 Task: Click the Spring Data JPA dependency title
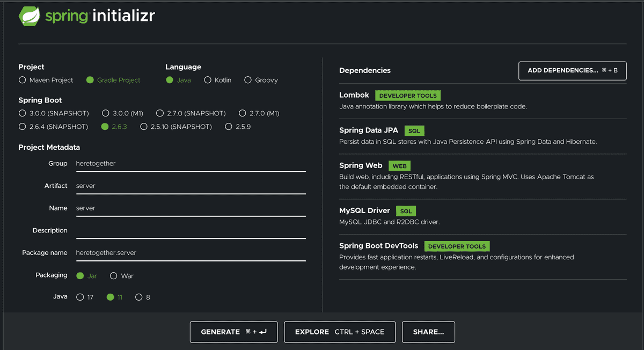pyautogui.click(x=368, y=130)
